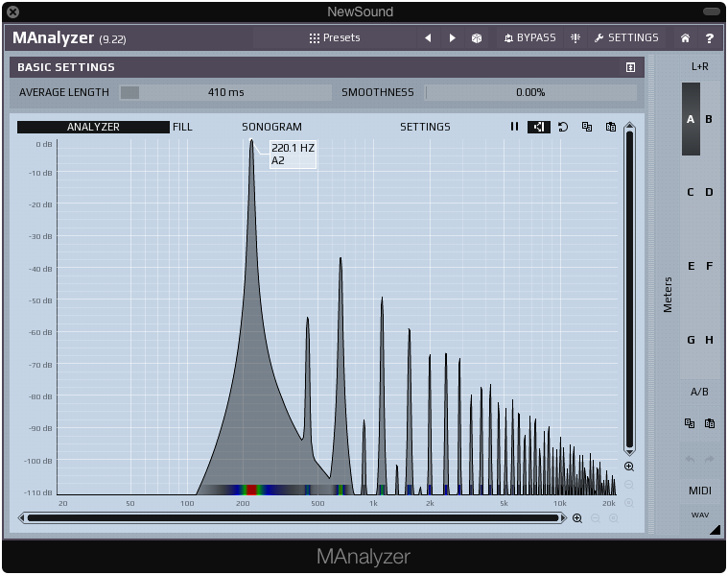728x575 pixels.
Task: Select preset slot C
Action: click(x=691, y=192)
